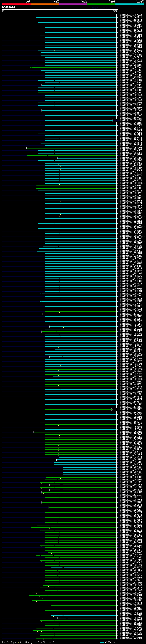The height and width of the screenshot is (644, 146).
Task: Select the UniRef100_C0HA30 label
Action: tap(131, 633)
